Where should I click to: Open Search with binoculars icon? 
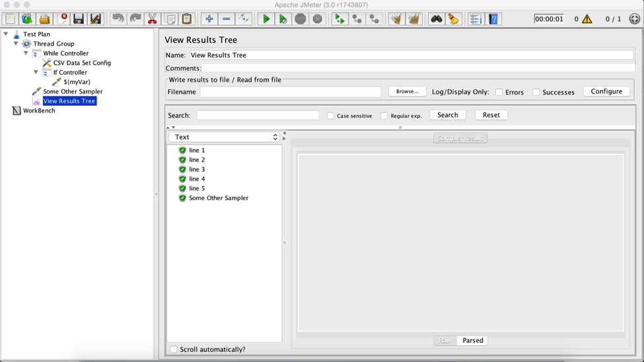(x=436, y=19)
